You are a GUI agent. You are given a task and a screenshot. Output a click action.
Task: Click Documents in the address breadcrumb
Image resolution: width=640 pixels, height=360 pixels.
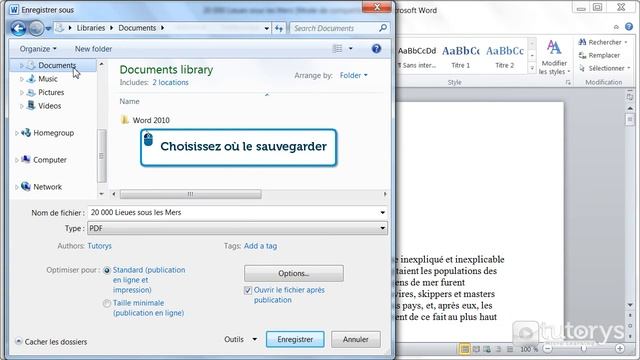[137, 28]
